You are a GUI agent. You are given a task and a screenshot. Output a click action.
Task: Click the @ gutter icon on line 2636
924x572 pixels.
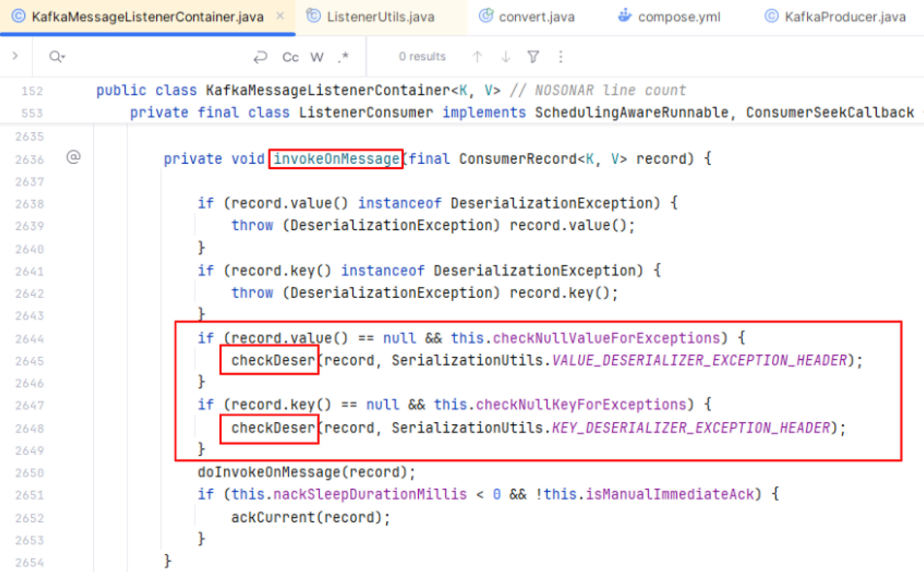point(73,157)
